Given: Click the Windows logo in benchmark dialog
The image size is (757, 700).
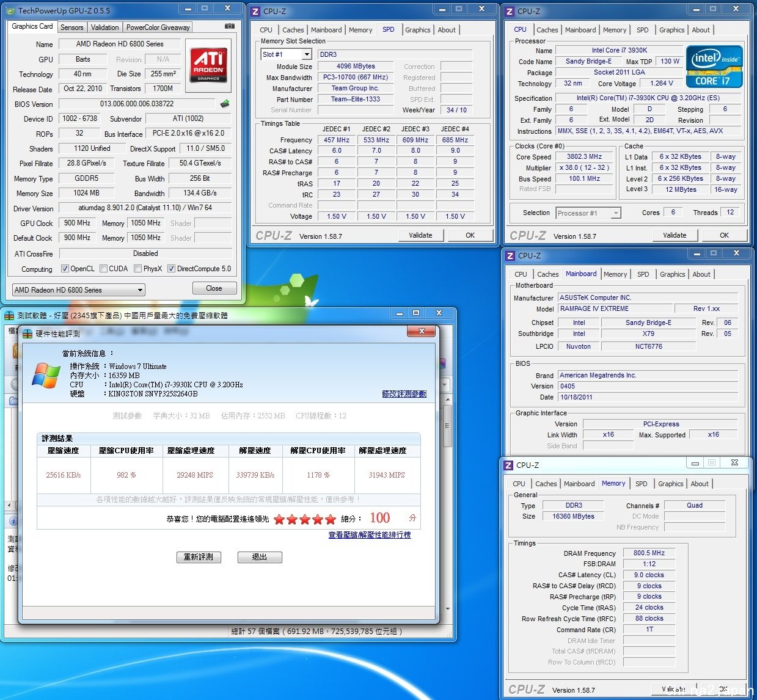Looking at the screenshot, I should point(46,375).
